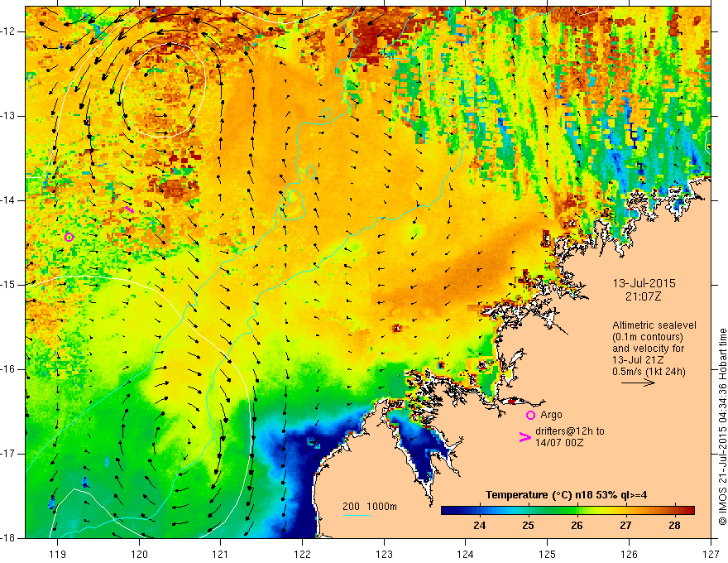Click the Argo legend label
This screenshot has width=728, height=563.
pos(551,415)
